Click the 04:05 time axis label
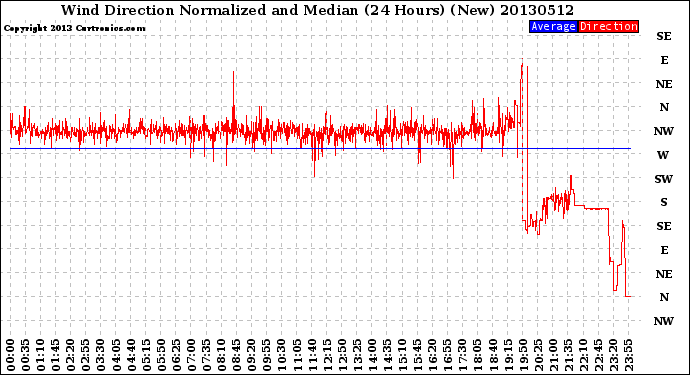The width and height of the screenshot is (690, 375). click(117, 355)
